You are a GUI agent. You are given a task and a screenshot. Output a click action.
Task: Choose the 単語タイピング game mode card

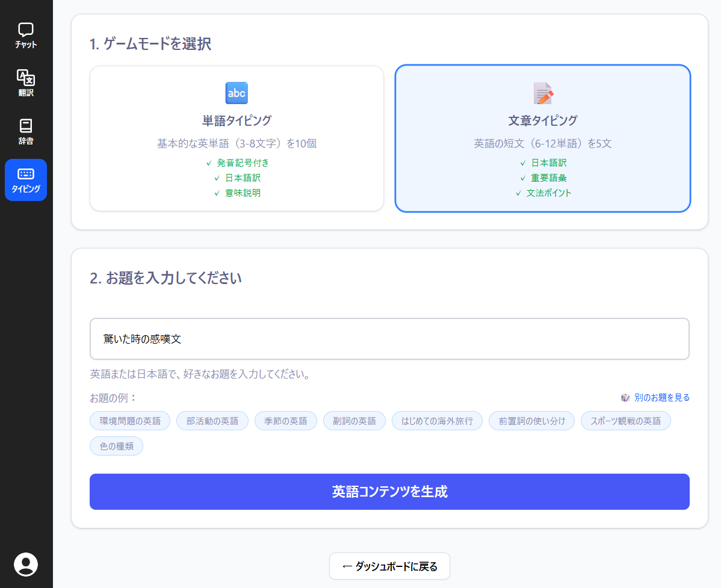click(x=237, y=138)
